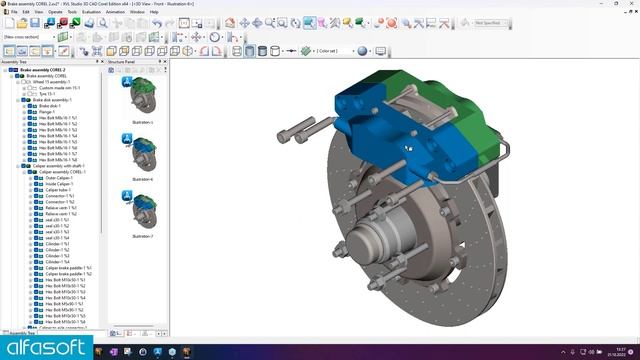Toggle the Outer Caliper-1 checkbox
This screenshot has width=640, height=360.
click(36, 178)
